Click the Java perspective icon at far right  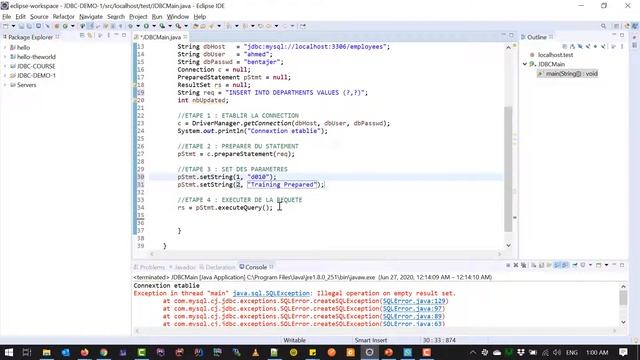635,26
